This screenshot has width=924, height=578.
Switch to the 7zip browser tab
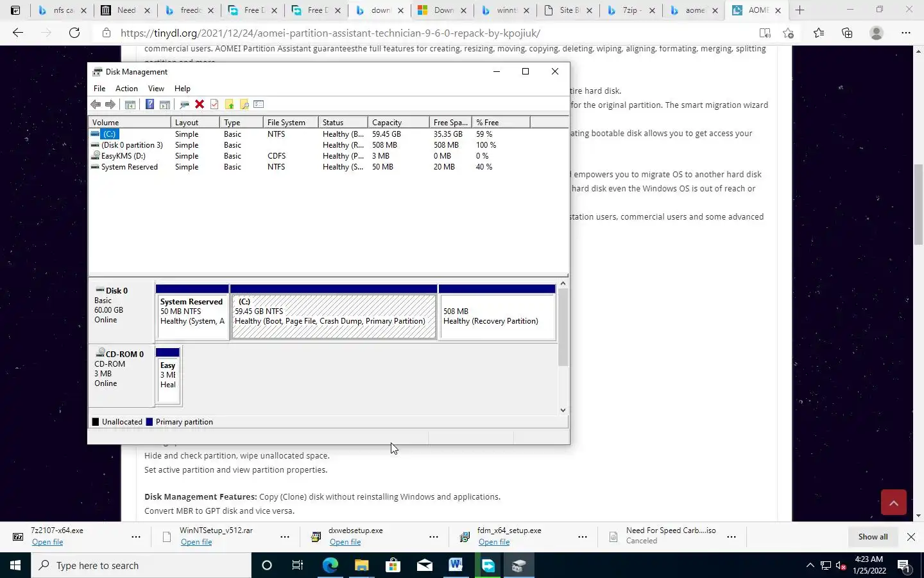631,10
